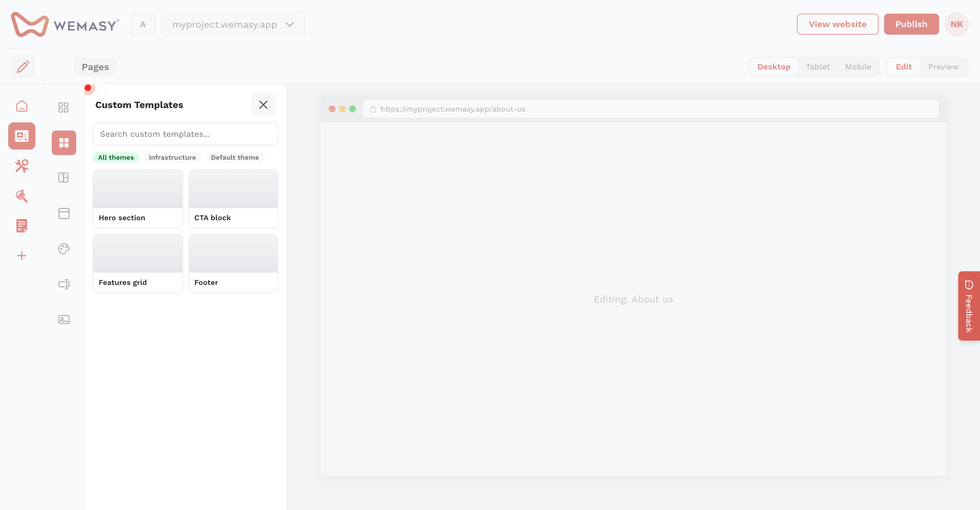
Task: Switch to Mobile view
Action: [858, 67]
